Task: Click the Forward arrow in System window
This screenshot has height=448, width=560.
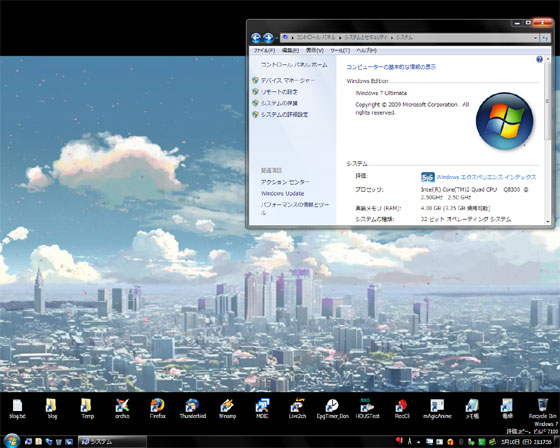Action: pyautogui.click(x=268, y=38)
